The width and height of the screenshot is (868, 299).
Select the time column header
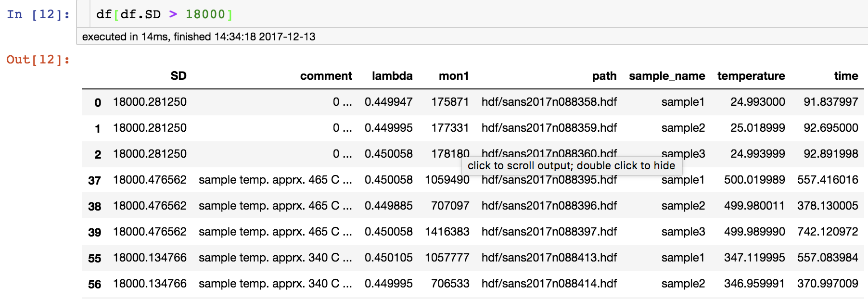(x=846, y=76)
